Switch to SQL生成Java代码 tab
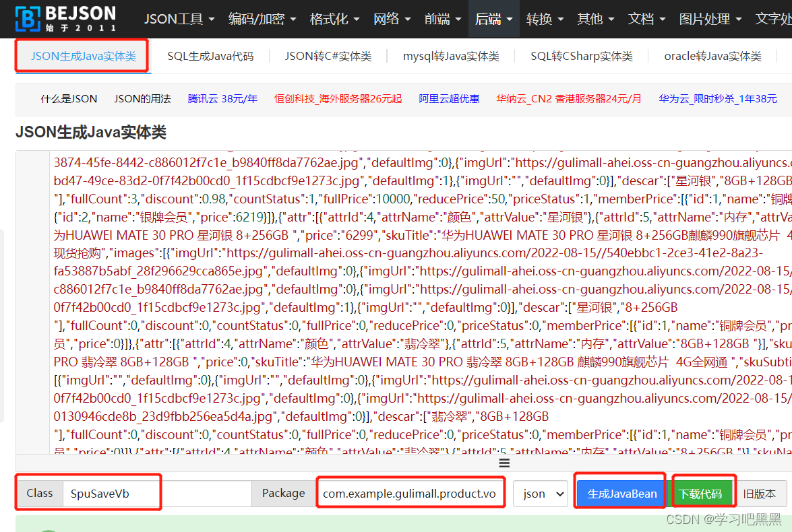 (x=210, y=56)
